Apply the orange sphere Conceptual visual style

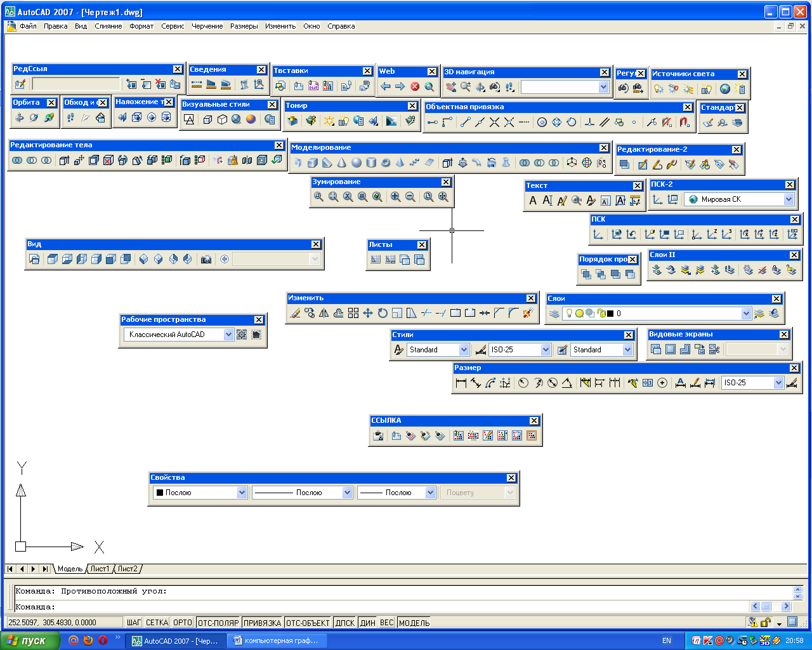[x=251, y=119]
